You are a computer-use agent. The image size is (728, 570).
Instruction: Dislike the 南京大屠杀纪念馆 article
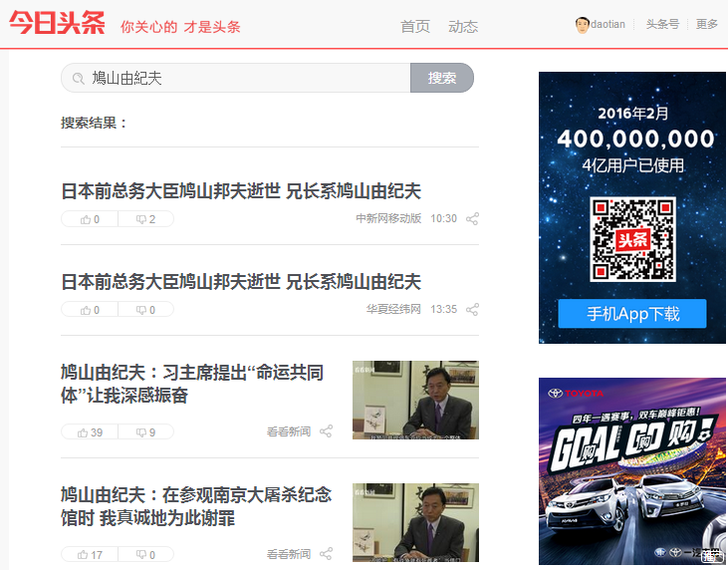click(145, 555)
